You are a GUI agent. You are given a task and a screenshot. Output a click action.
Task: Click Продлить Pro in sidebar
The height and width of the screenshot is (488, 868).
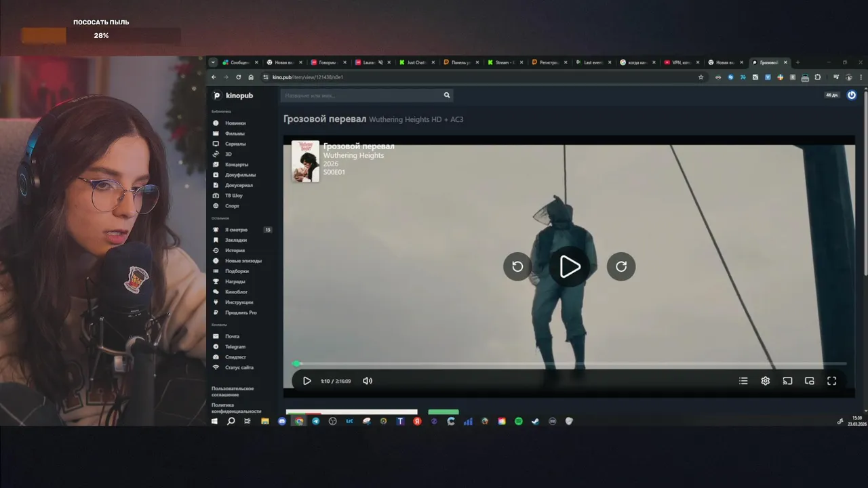[x=241, y=312]
